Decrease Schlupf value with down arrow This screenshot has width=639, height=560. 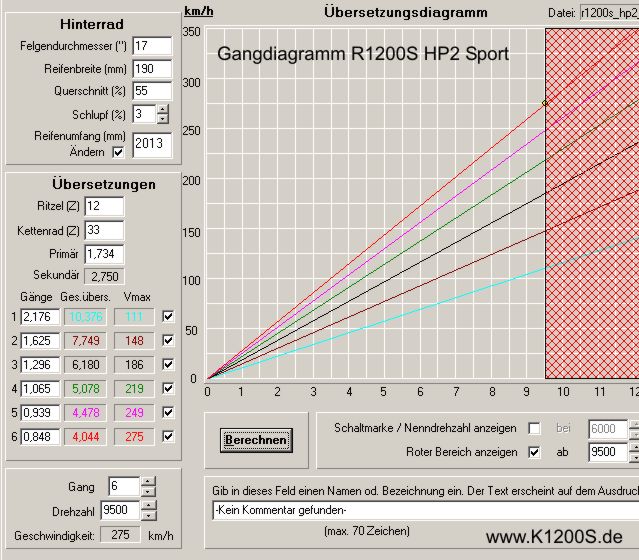pyautogui.click(x=163, y=119)
